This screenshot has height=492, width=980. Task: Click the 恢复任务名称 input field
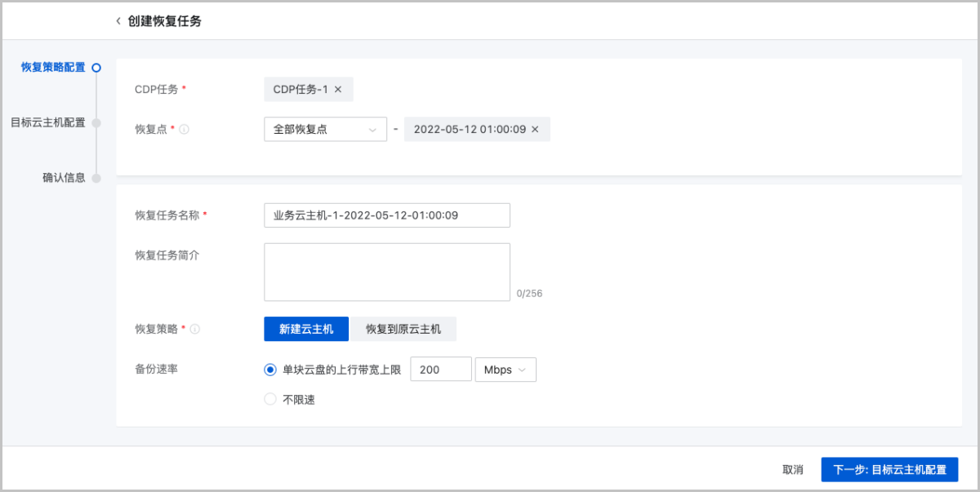click(387, 215)
